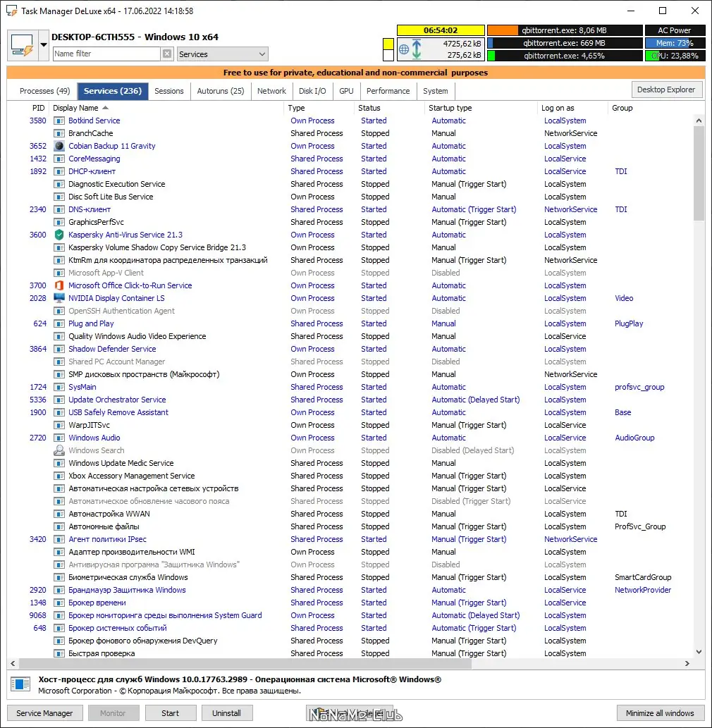
Task: Click the 06:54:02 uptime display
Action: tap(441, 30)
